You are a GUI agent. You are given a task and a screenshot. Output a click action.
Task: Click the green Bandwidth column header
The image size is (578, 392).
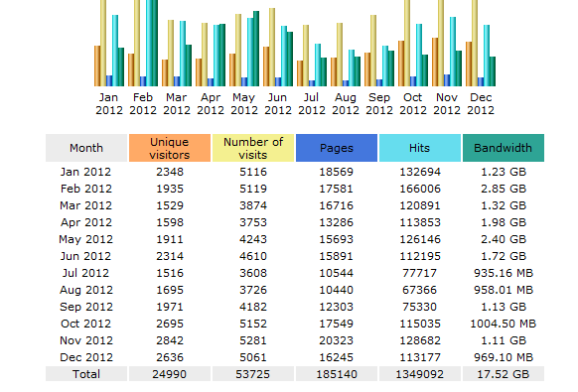[x=504, y=148]
